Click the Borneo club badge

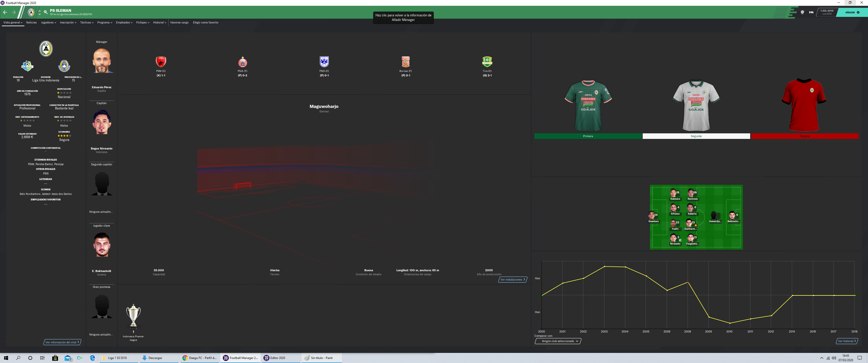click(x=406, y=62)
